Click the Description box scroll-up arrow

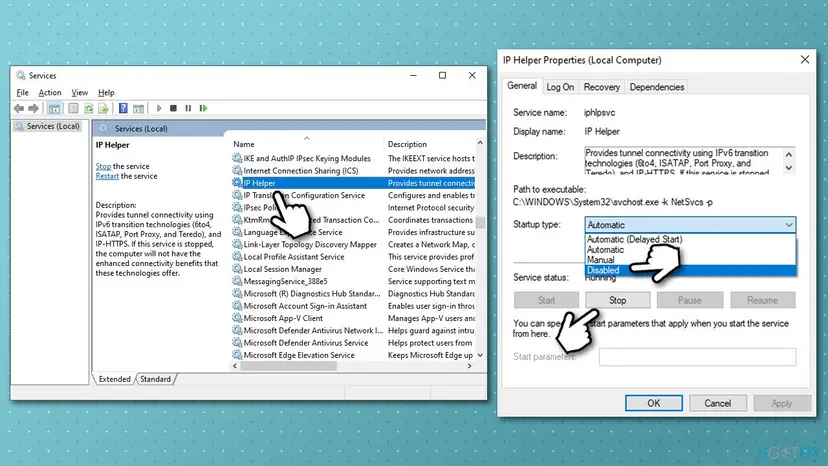[x=789, y=154]
